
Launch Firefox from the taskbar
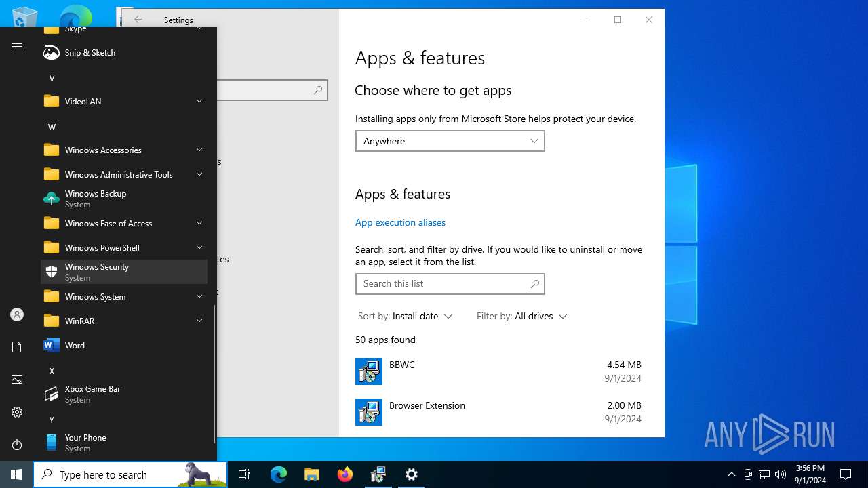(x=345, y=474)
